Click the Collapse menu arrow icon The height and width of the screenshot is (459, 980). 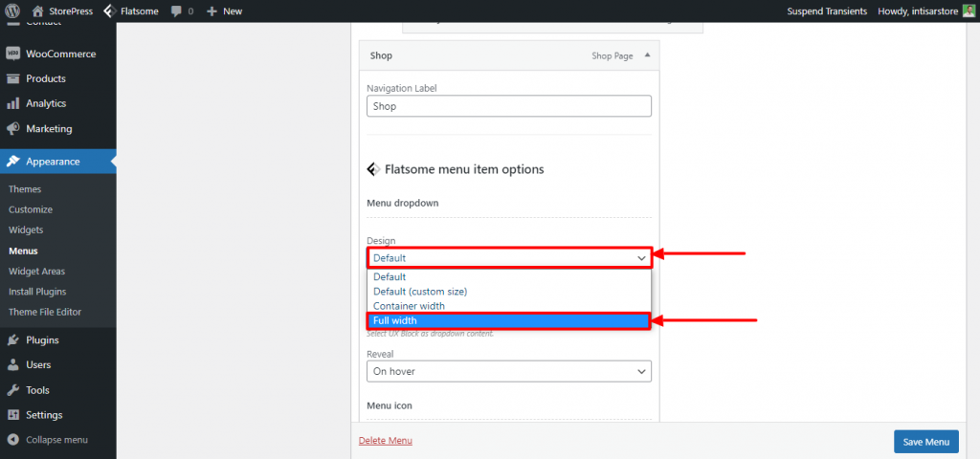13,440
